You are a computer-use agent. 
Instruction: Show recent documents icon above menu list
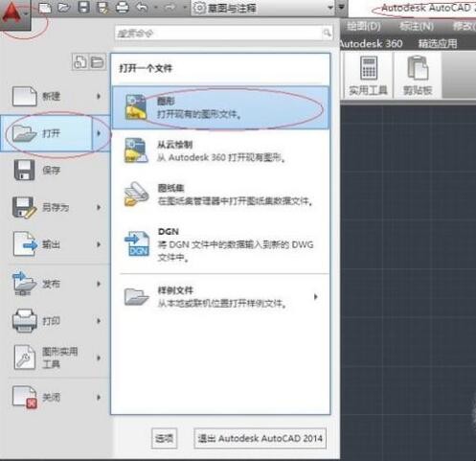[79, 61]
